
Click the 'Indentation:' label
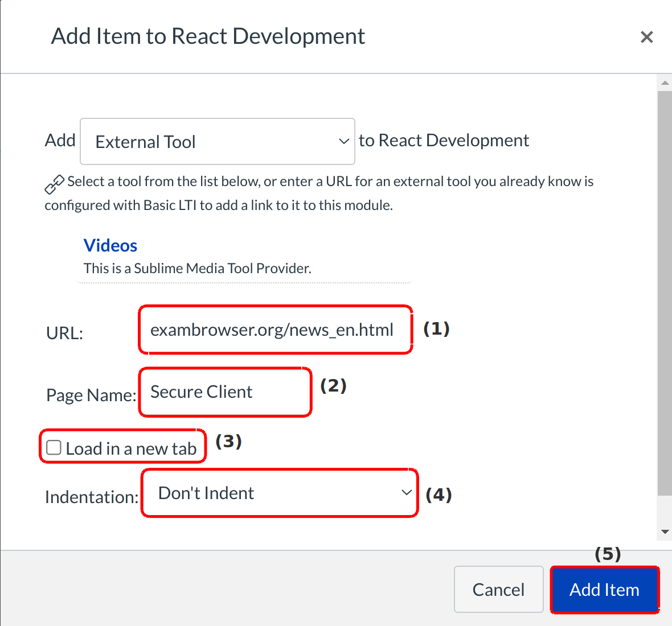91,497
